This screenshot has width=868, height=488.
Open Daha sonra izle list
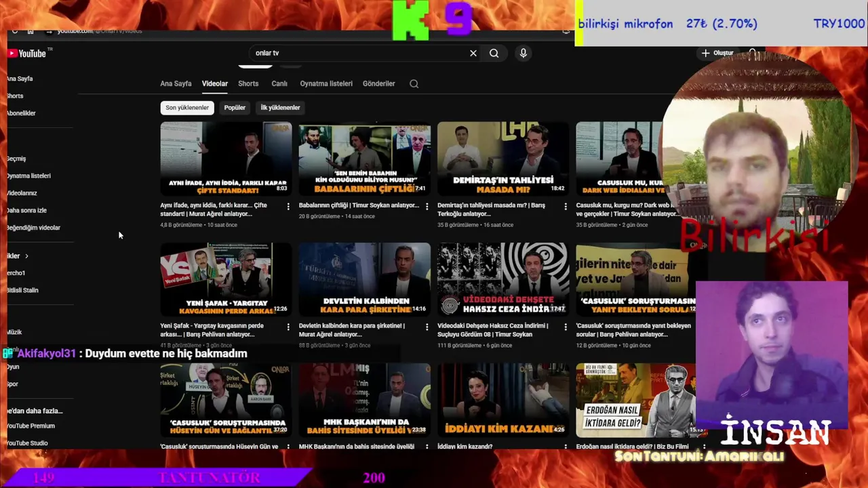click(x=26, y=211)
